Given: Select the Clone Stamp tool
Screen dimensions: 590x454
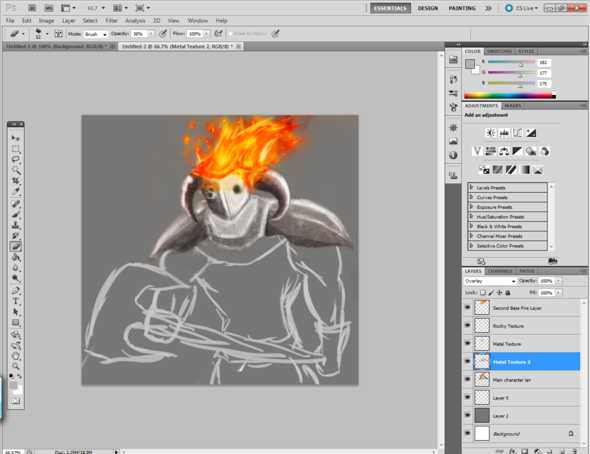Looking at the screenshot, I should point(15,225).
